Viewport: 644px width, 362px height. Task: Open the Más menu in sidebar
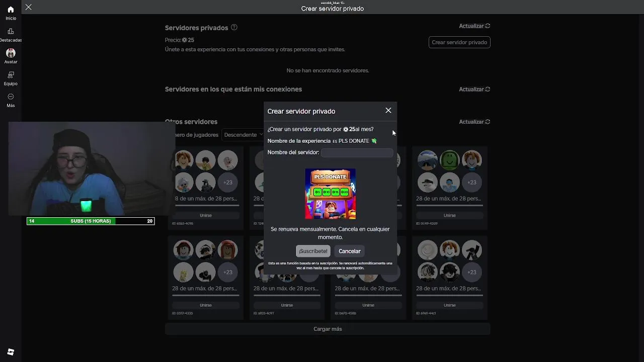click(x=11, y=100)
